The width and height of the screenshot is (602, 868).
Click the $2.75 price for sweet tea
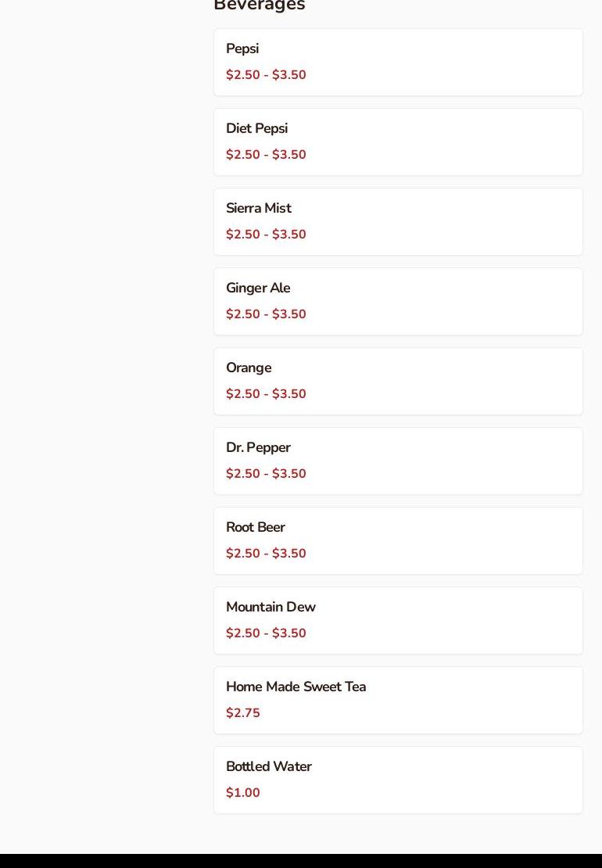pos(243,713)
